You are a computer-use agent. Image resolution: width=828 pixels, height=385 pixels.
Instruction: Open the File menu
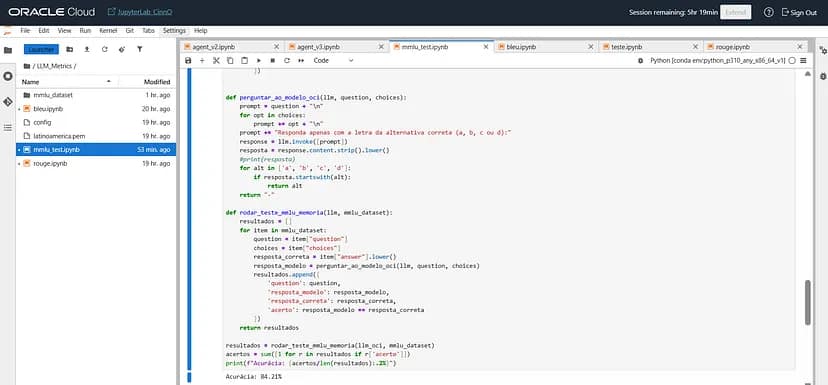25,31
